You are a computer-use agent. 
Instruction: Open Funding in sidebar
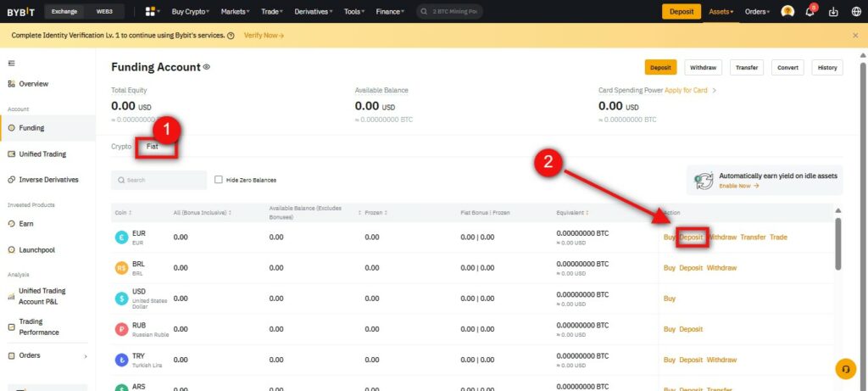tap(47, 128)
